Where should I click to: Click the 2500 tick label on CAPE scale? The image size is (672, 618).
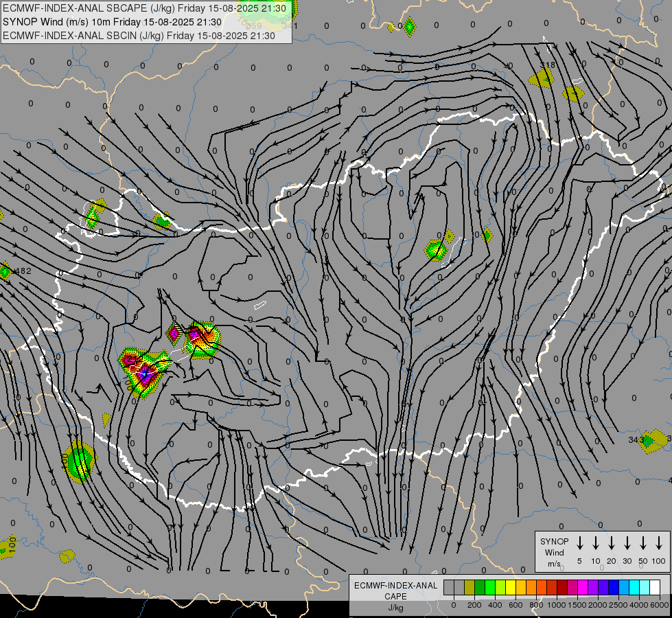click(x=618, y=605)
